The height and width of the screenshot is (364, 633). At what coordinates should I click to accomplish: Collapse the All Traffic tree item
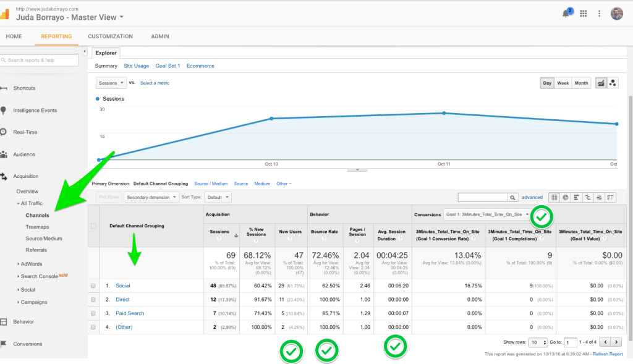coord(18,203)
